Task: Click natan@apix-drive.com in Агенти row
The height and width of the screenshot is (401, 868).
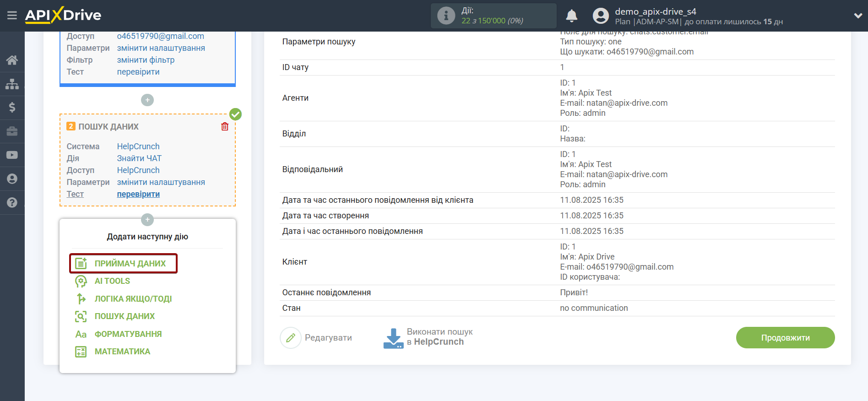Action: click(x=627, y=103)
